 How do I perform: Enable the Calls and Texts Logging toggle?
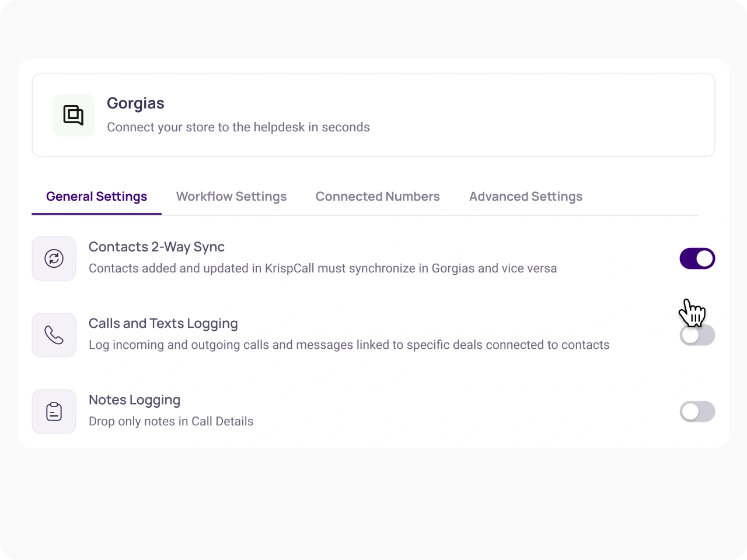697,335
